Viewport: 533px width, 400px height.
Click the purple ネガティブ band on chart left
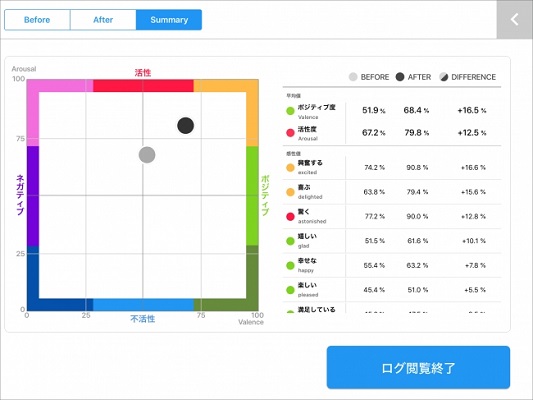(x=33, y=196)
